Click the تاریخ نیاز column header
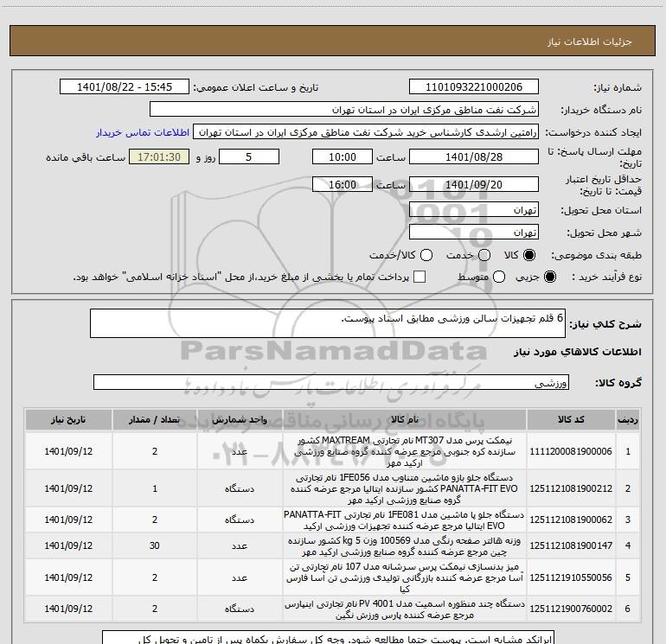The image size is (666, 644). [x=68, y=420]
